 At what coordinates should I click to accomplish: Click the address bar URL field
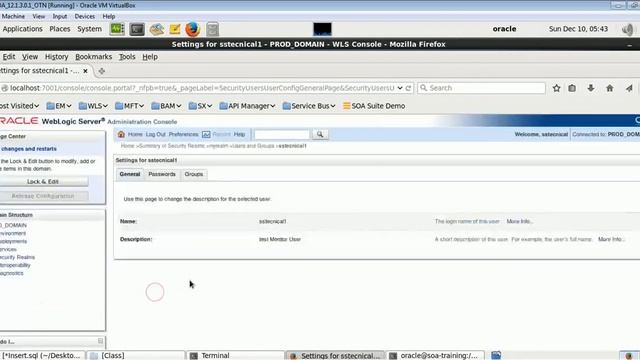pyautogui.click(x=202, y=88)
